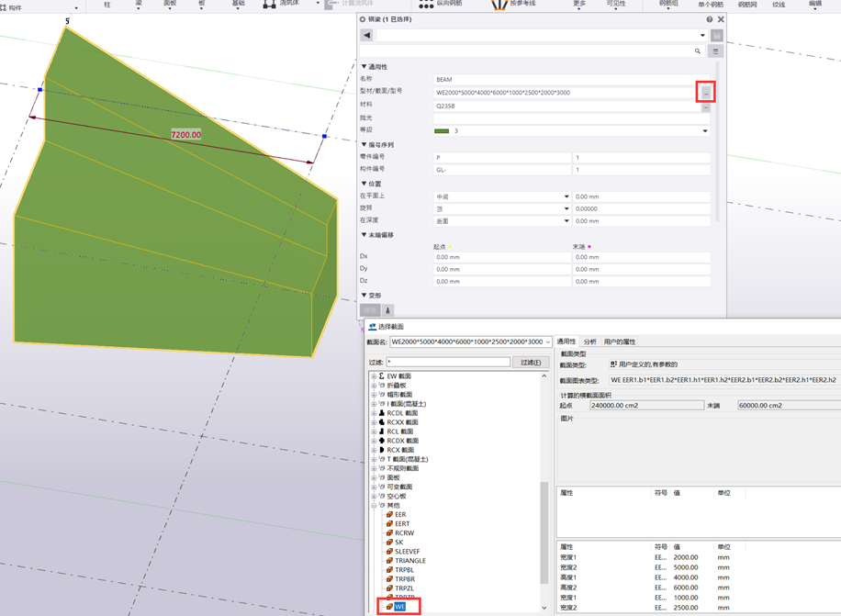Click the save preset icon in properties panel
Image resolution: width=841 pixels, height=616 pixels.
click(716, 36)
